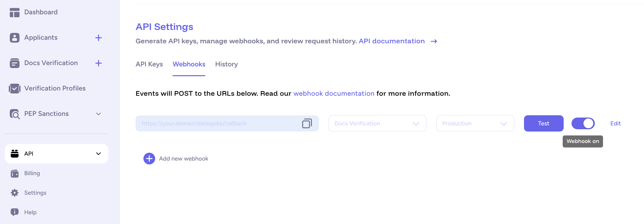Expand the PEP Sanctions chevron
The image size is (644, 224).
(99, 114)
